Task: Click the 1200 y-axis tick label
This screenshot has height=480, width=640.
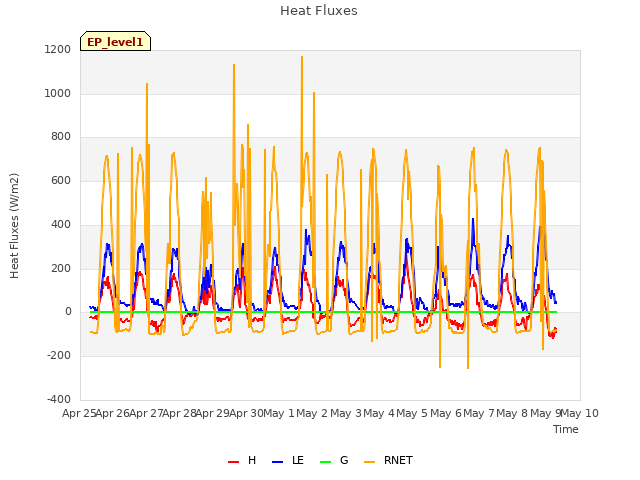Action: point(58,49)
